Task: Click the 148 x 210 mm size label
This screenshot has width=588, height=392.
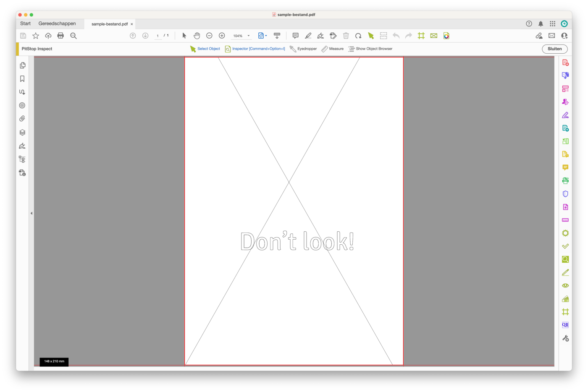Action: pos(54,362)
